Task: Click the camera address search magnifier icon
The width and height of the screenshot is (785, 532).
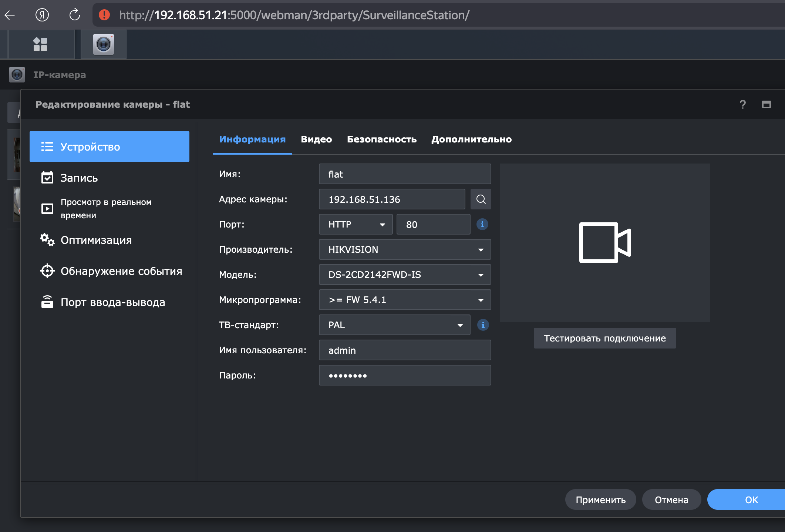Action: (481, 199)
